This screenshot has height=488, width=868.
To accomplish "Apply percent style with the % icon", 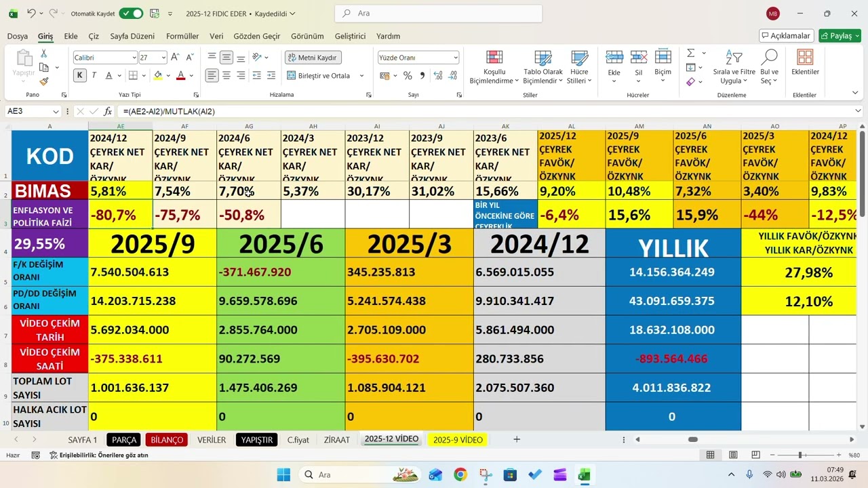I will click(x=408, y=75).
